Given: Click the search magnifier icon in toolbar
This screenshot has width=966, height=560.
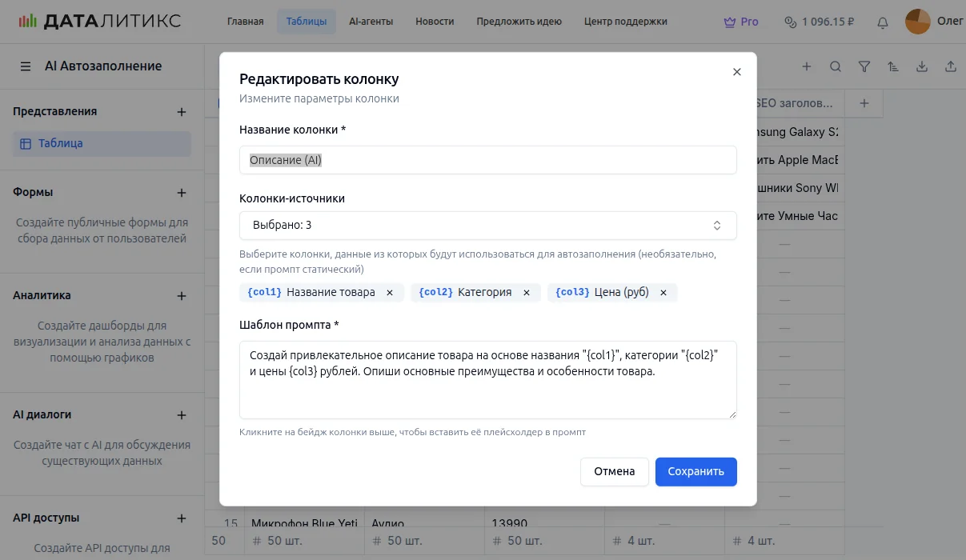Looking at the screenshot, I should [x=836, y=67].
